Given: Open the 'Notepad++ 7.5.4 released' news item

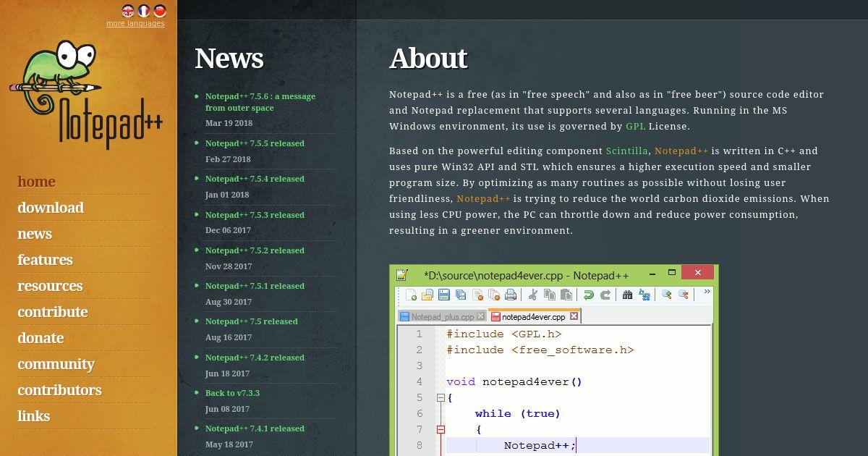Looking at the screenshot, I should (255, 179).
